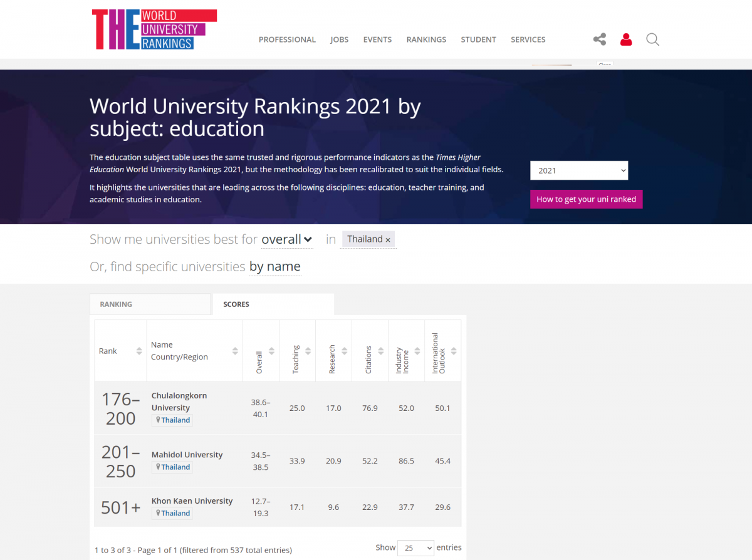
Task: Open the share icon in header
Action: tap(600, 39)
